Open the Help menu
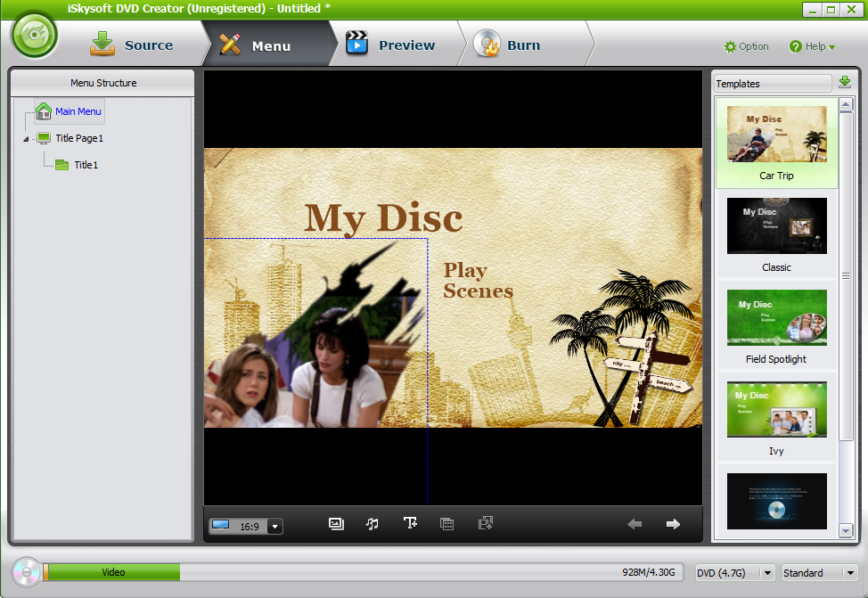868x598 pixels. pos(812,46)
